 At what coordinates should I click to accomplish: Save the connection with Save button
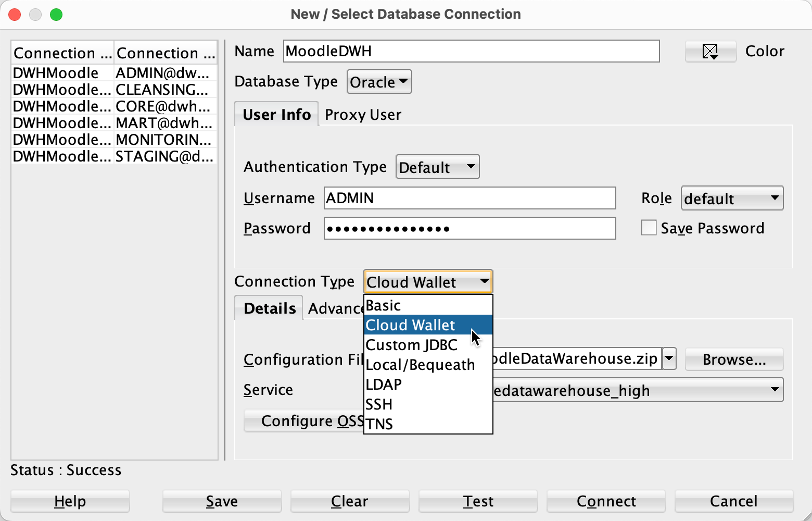[222, 501]
